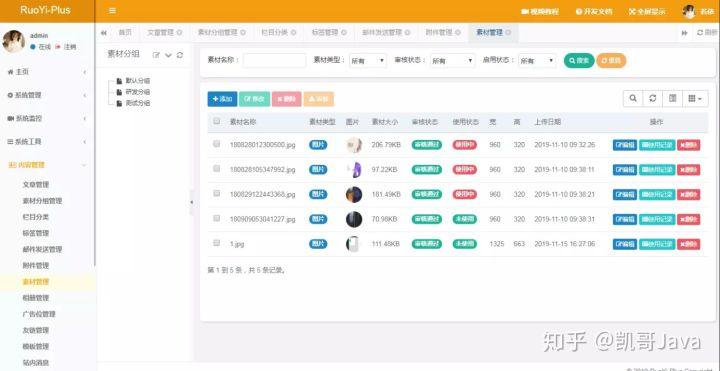This screenshot has width=720, height=371.
Task: Expand the 系统监控 sidebar menu
Action: (x=47, y=118)
